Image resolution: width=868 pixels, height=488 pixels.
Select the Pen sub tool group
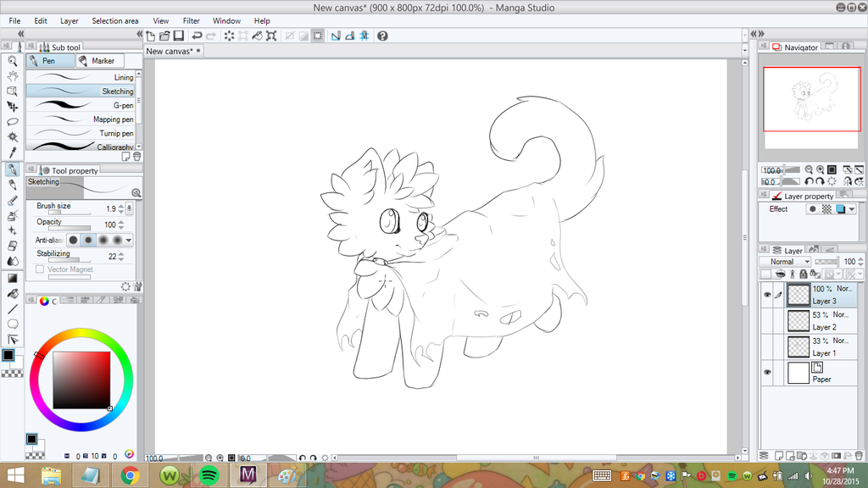pyautogui.click(x=50, y=61)
